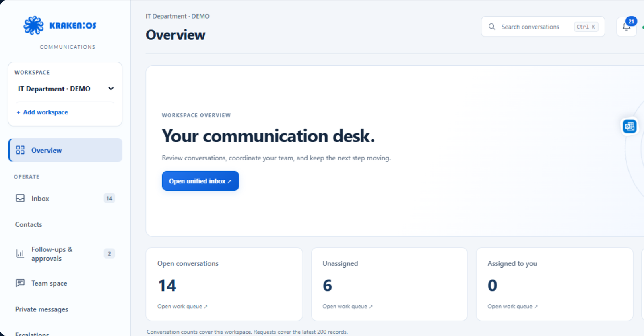This screenshot has width=644, height=336.
Task: Go to Overview in the sidebar
Action: [65, 150]
